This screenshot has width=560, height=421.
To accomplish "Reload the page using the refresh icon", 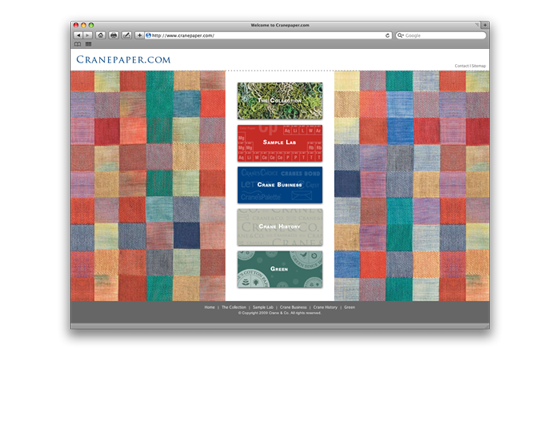I will tap(388, 35).
